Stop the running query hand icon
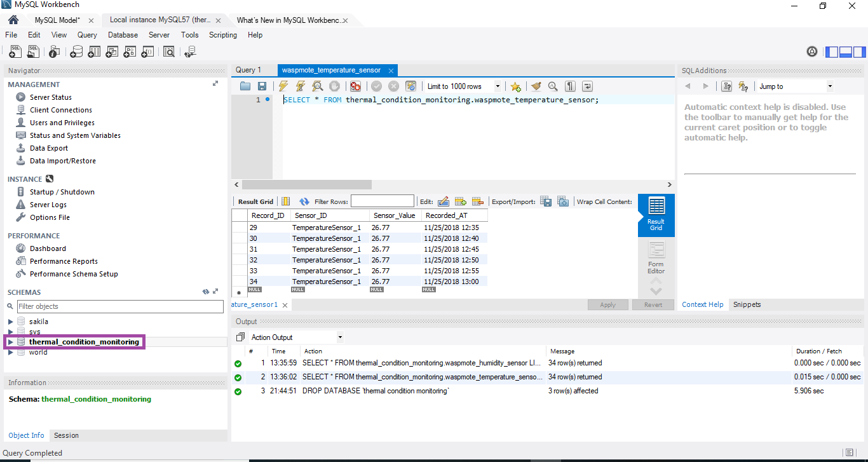The width and height of the screenshot is (868, 462). (x=334, y=86)
